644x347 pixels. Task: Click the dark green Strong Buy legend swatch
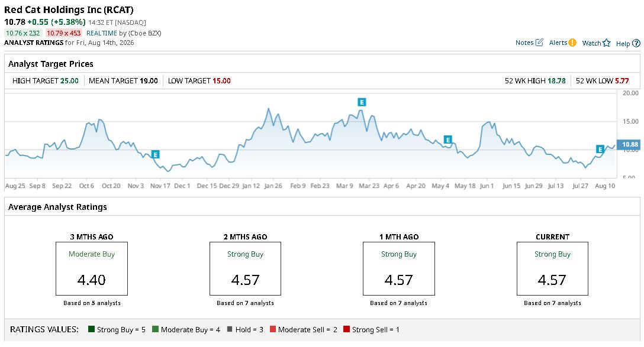(91, 329)
